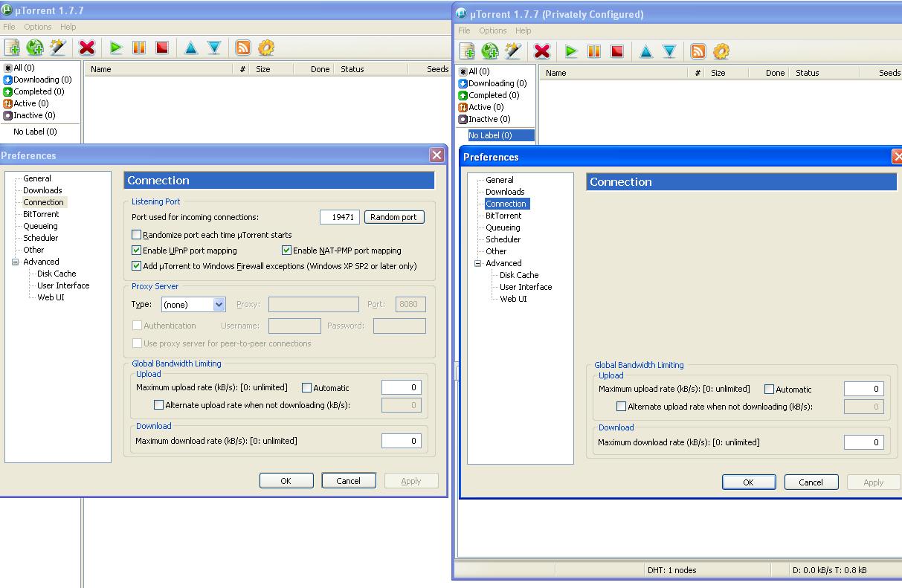Click maximum upload rate field in left Preferences
Viewport: 902px width, 588px height.
pyautogui.click(x=402, y=387)
